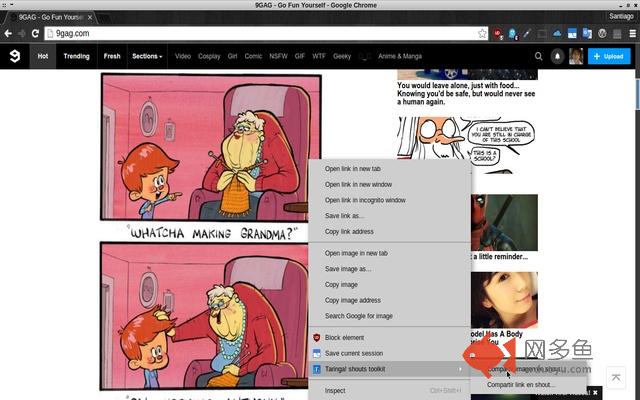The height and width of the screenshot is (400, 640).
Task: Click the gray rectangle extension icon
Action: (542, 33)
